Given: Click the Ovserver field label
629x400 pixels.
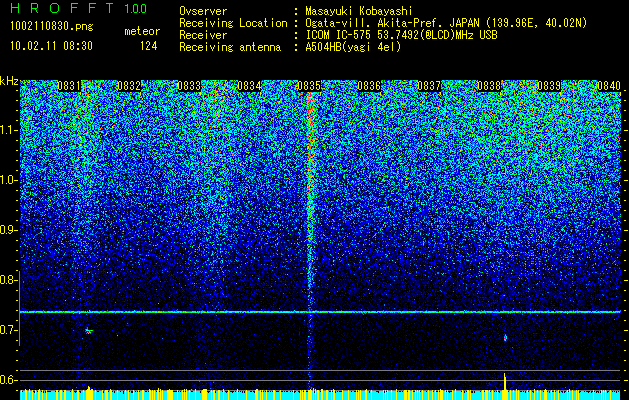Looking at the screenshot, I should click(x=203, y=11).
